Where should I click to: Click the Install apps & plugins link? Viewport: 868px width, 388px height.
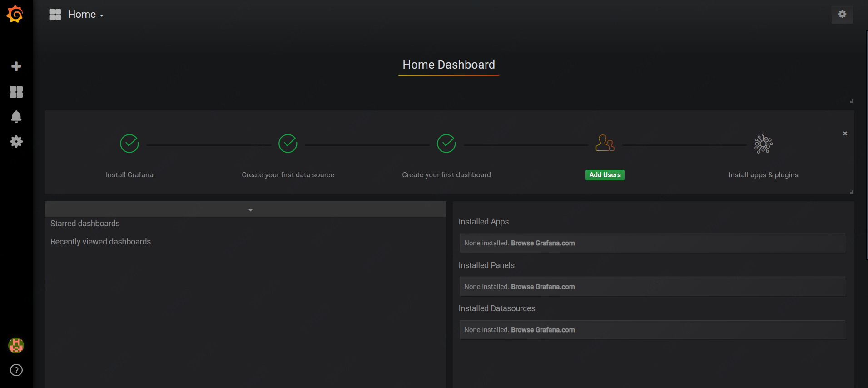tap(764, 175)
